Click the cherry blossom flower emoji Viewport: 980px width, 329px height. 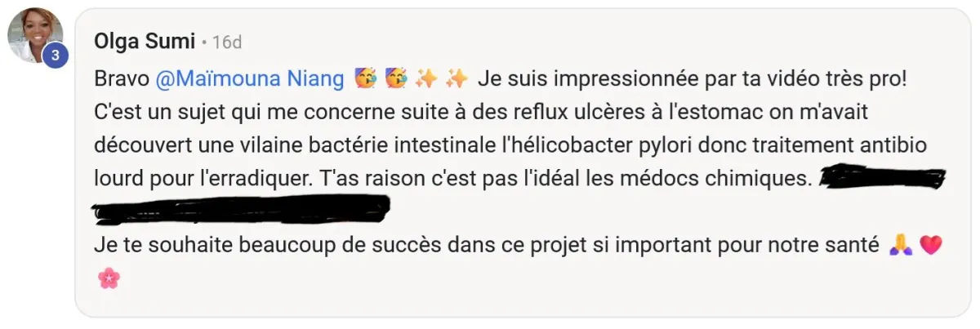pos(108,278)
